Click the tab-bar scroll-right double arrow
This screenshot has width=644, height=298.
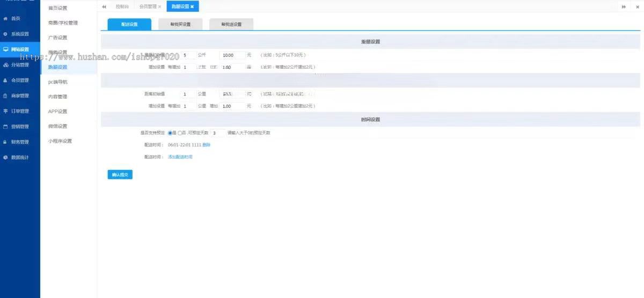[624, 6]
